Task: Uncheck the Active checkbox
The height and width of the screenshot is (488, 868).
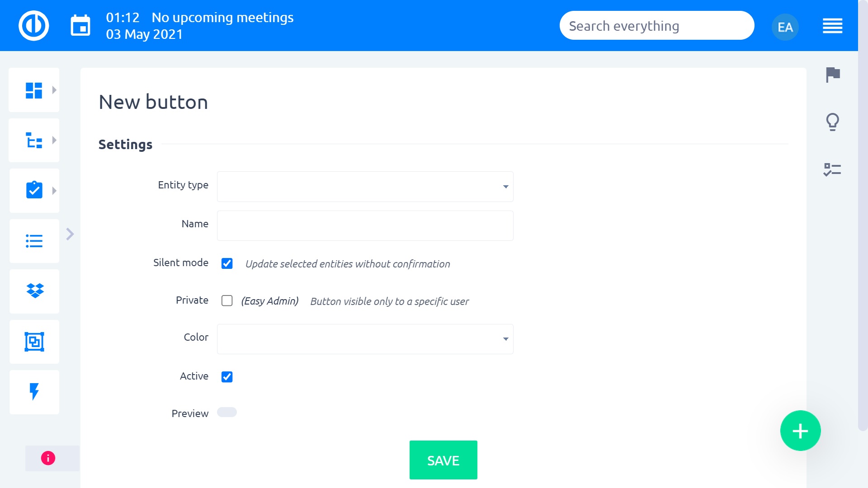Action: [x=227, y=377]
